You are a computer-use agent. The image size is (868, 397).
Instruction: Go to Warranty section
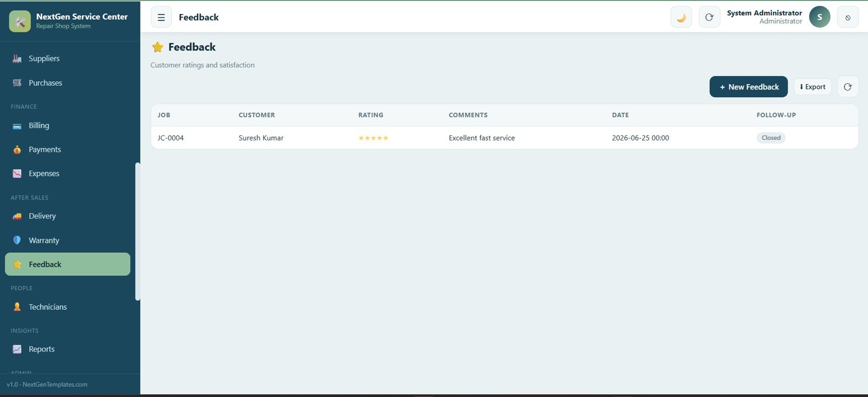(x=67, y=240)
